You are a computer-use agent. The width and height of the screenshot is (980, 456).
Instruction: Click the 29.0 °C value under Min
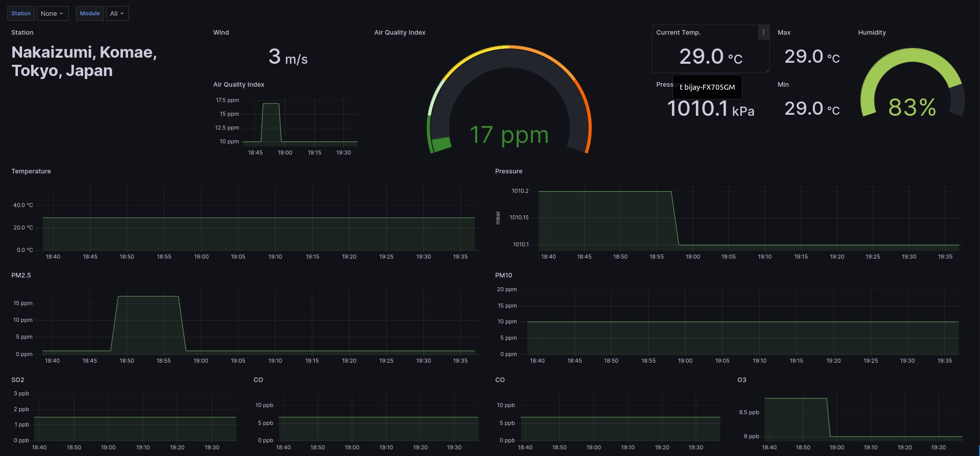click(812, 109)
